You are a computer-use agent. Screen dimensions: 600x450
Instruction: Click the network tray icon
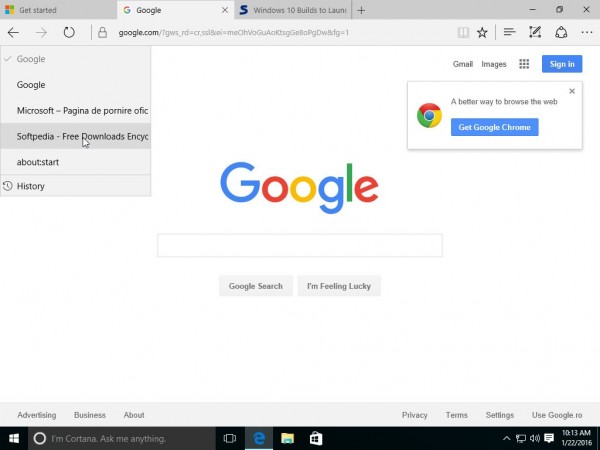(521, 439)
